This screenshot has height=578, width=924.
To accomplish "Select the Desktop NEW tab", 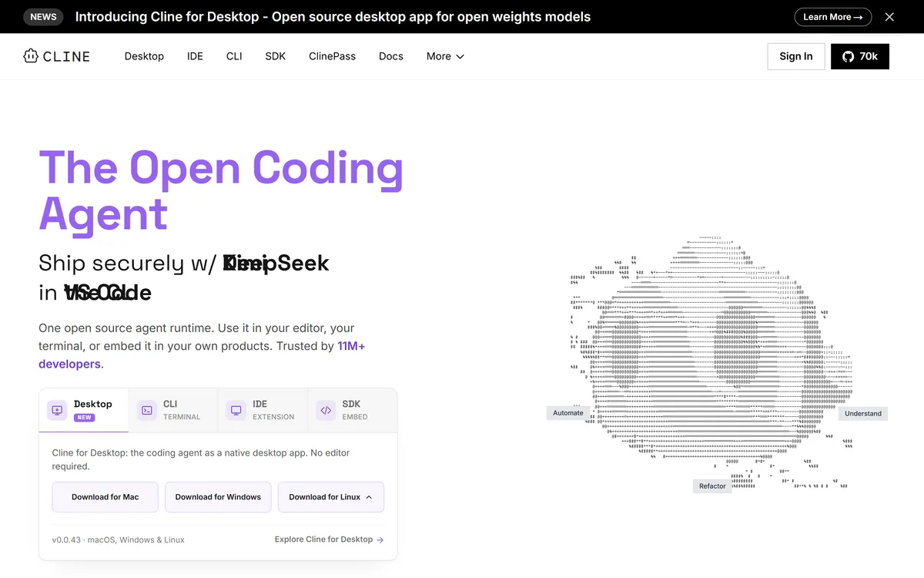I will (x=84, y=410).
